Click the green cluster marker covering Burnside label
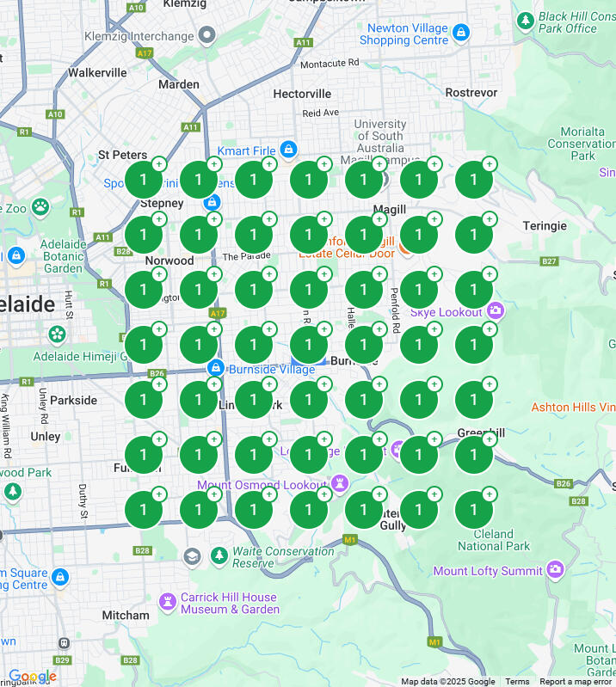 (364, 345)
